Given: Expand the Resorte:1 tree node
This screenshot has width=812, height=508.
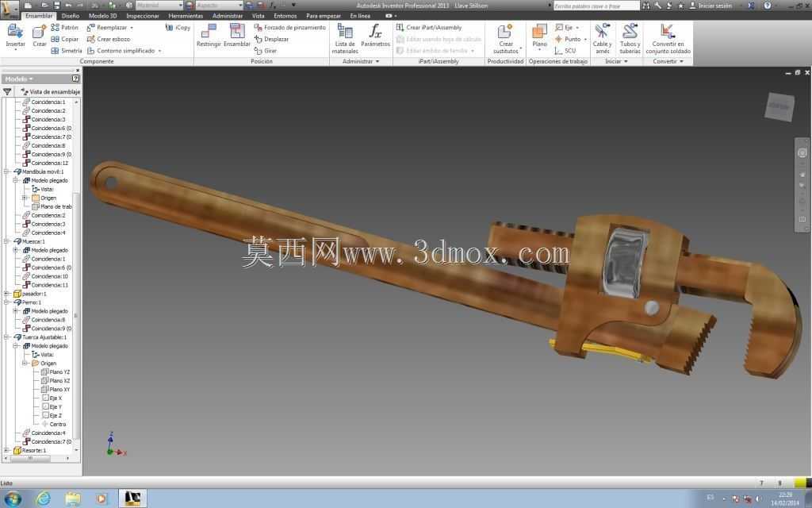Looking at the screenshot, I should (x=6, y=451).
